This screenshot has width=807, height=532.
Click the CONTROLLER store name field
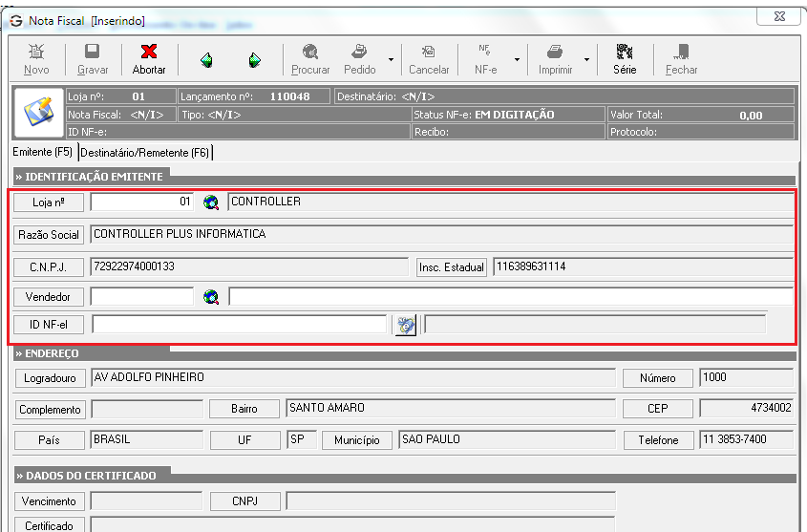point(510,202)
